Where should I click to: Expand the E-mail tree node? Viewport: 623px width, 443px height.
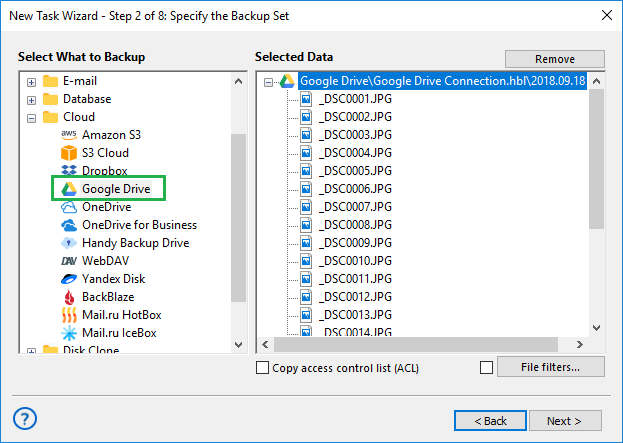point(31,82)
